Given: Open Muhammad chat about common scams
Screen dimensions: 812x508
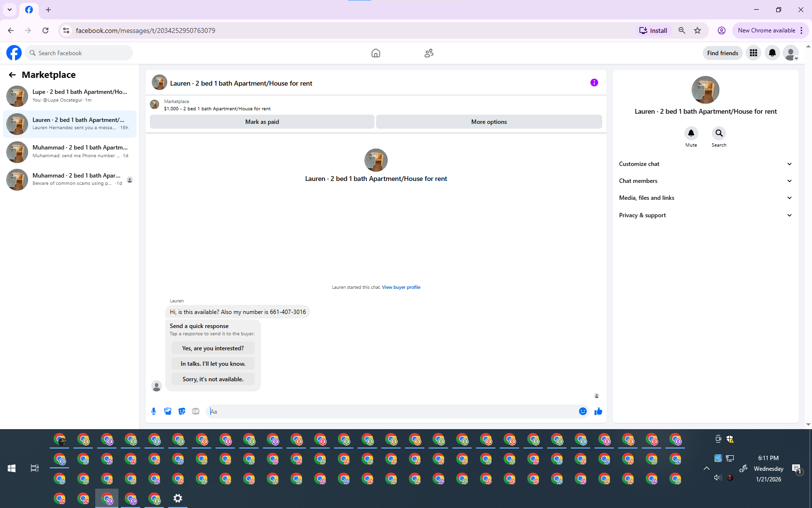Looking at the screenshot, I should pyautogui.click(x=70, y=179).
